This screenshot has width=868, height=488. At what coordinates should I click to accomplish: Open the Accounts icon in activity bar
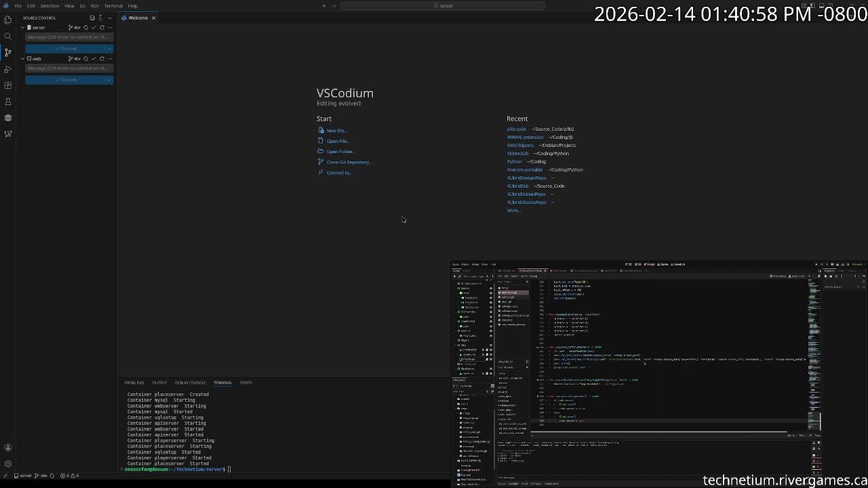[x=8, y=447]
